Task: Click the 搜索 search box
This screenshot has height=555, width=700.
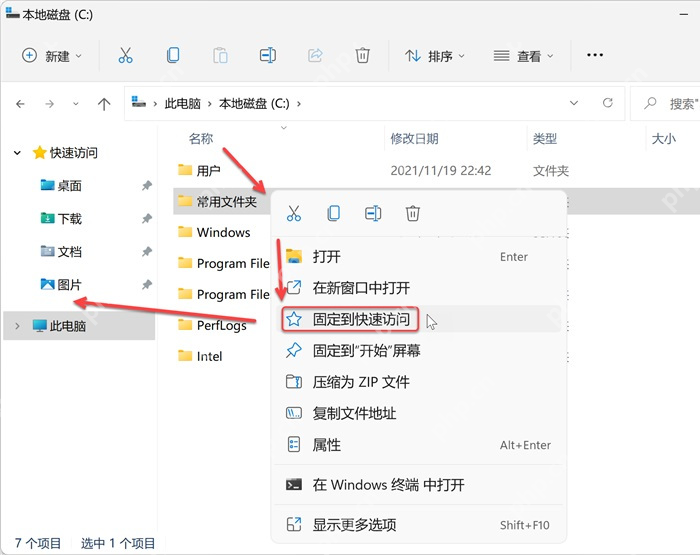Action: pos(665,104)
